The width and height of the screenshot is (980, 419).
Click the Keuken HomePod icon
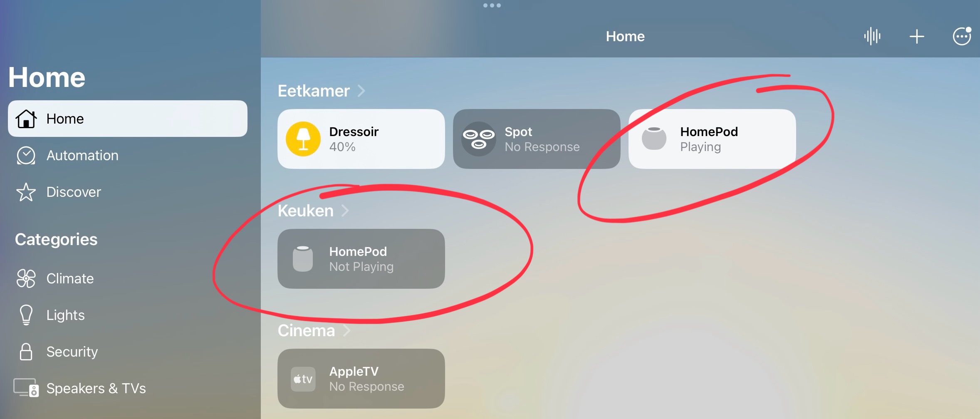[303, 258]
